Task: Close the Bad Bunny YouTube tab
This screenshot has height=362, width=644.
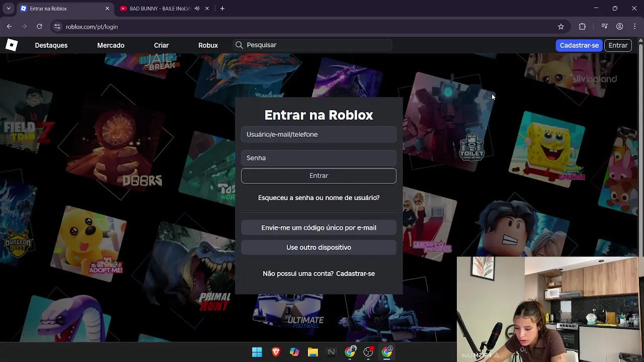Action: click(x=207, y=9)
